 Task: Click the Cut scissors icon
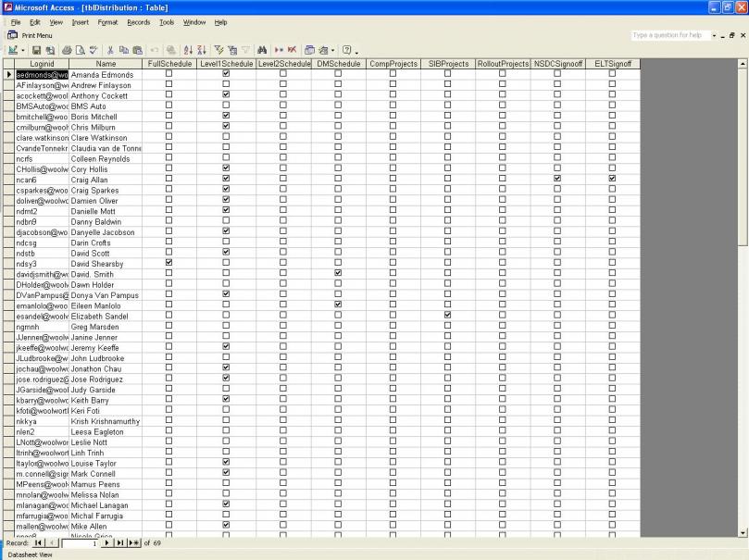110,50
